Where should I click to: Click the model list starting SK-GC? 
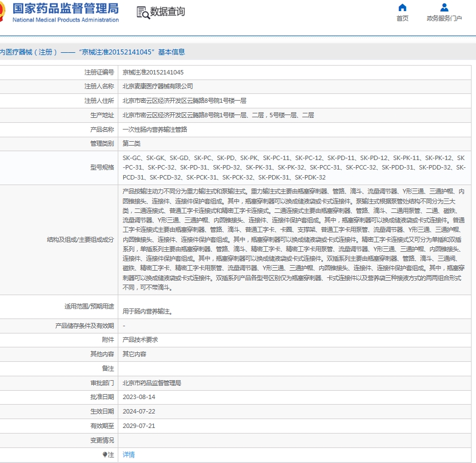pyautogui.click(x=294, y=167)
